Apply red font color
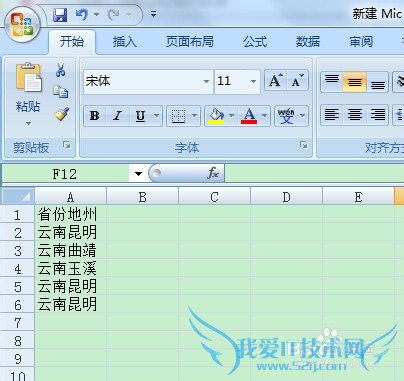The image size is (404, 381). 249,116
